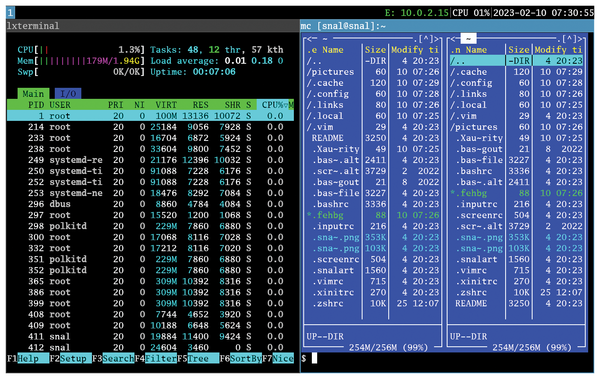Screen dimensions: 600x379
Task: Select /.cache in left mc panel
Action: coord(373,83)
